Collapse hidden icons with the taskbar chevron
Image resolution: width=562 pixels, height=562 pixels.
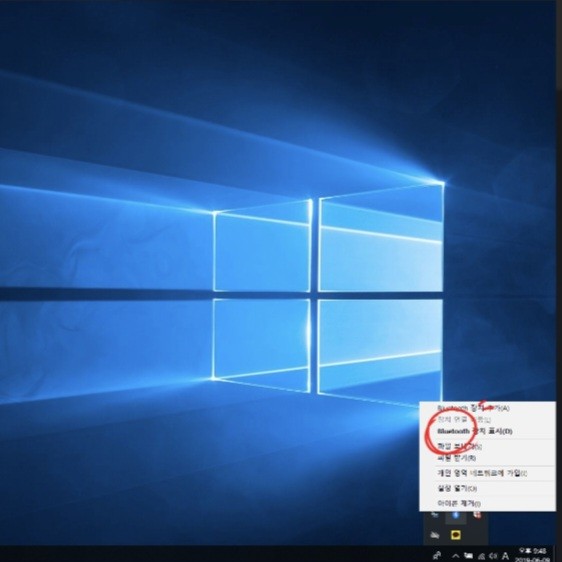tap(456, 556)
